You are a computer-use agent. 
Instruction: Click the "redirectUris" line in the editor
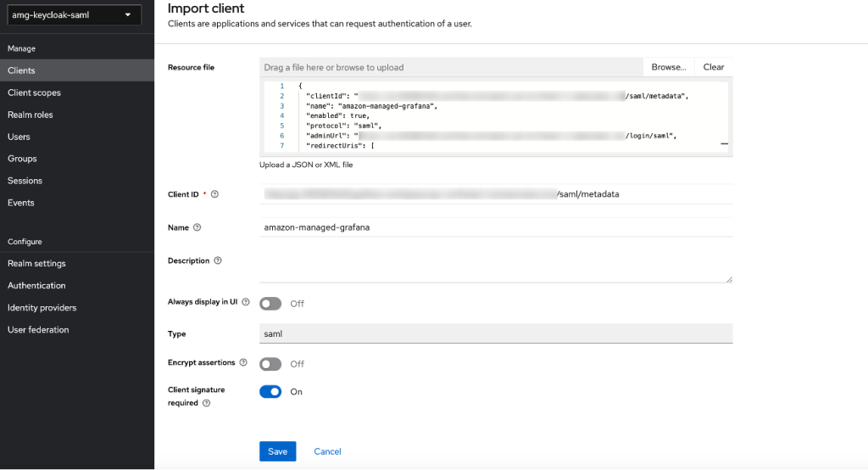click(340, 146)
